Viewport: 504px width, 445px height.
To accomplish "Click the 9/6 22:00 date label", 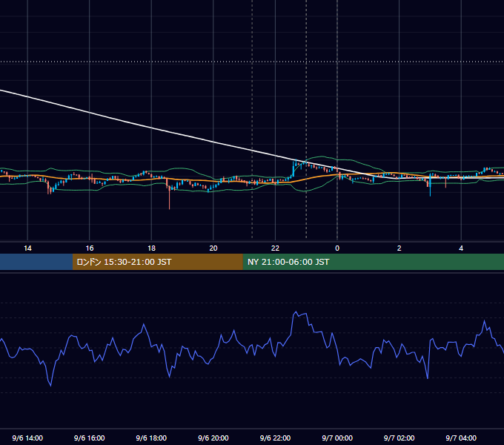I will click(x=275, y=438).
